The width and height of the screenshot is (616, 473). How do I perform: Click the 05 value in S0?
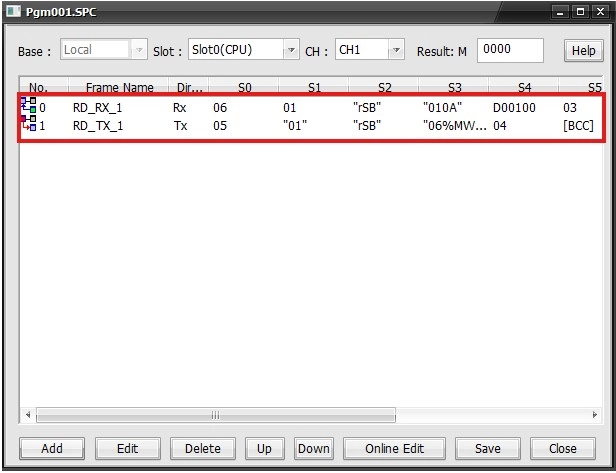tap(220, 126)
